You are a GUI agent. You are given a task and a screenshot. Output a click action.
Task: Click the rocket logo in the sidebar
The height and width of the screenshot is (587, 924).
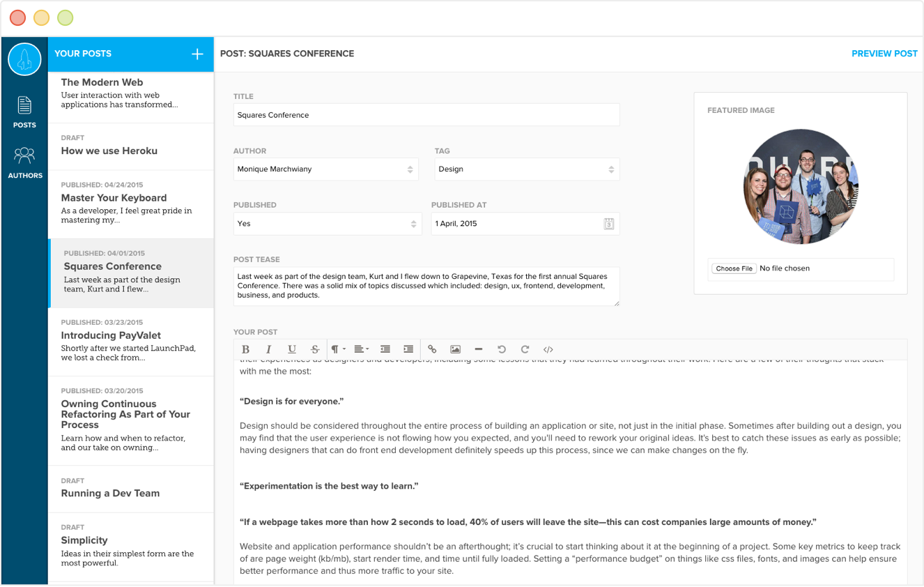coord(24,61)
